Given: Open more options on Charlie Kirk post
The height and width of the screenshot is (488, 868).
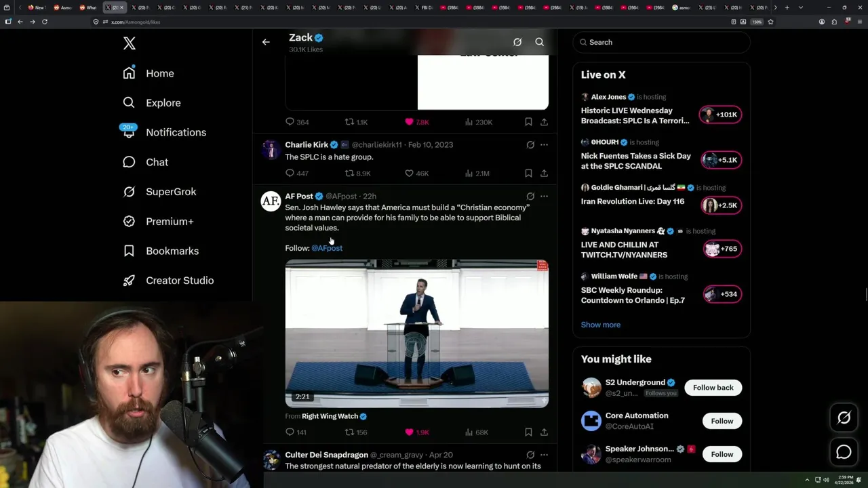Looking at the screenshot, I should click(x=544, y=145).
